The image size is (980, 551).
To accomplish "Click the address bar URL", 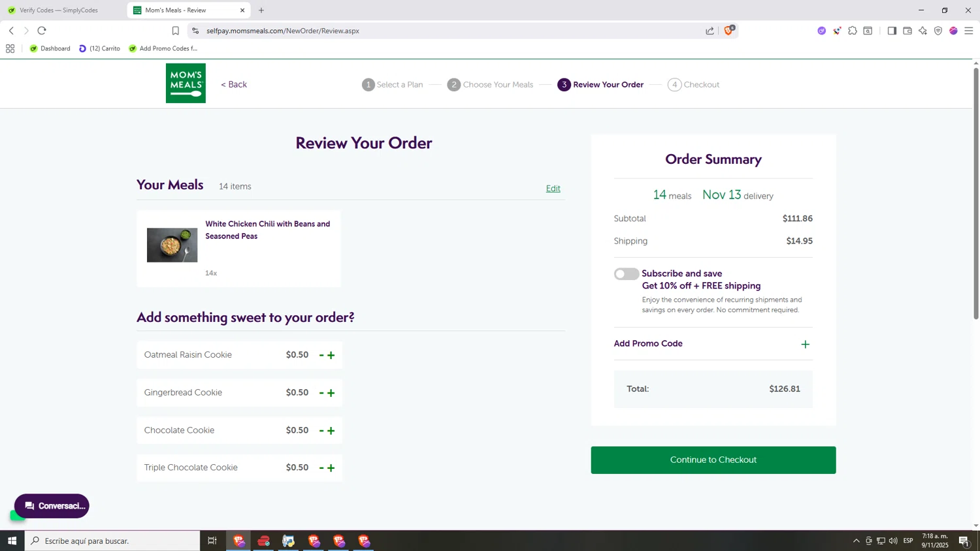I will click(x=283, y=31).
